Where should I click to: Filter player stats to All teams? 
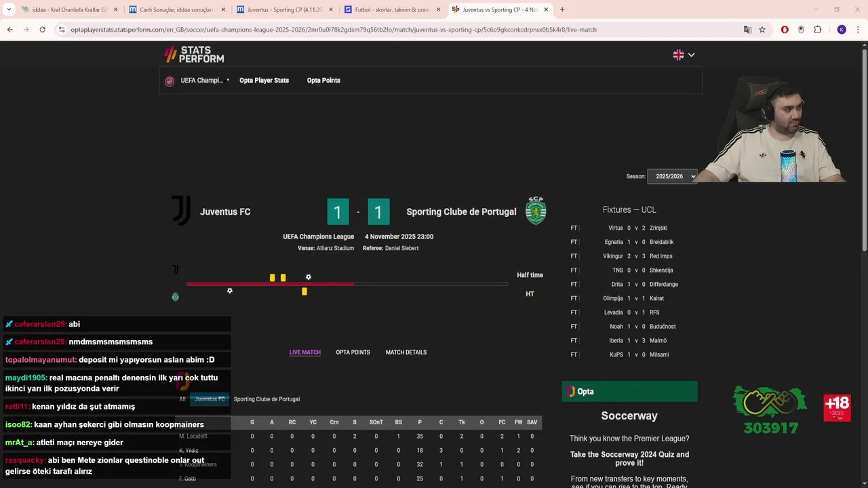click(182, 399)
